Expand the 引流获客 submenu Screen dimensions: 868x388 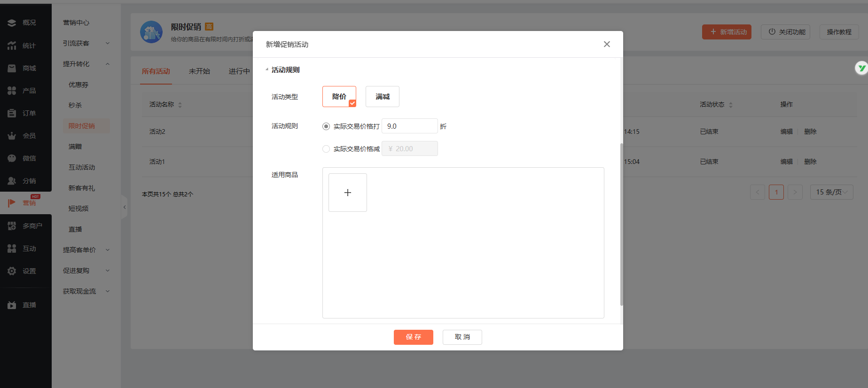click(86, 43)
